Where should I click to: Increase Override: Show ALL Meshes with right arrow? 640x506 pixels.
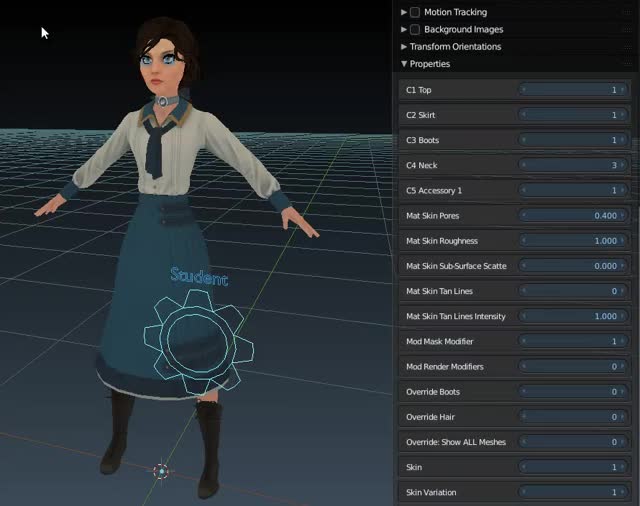(x=622, y=442)
